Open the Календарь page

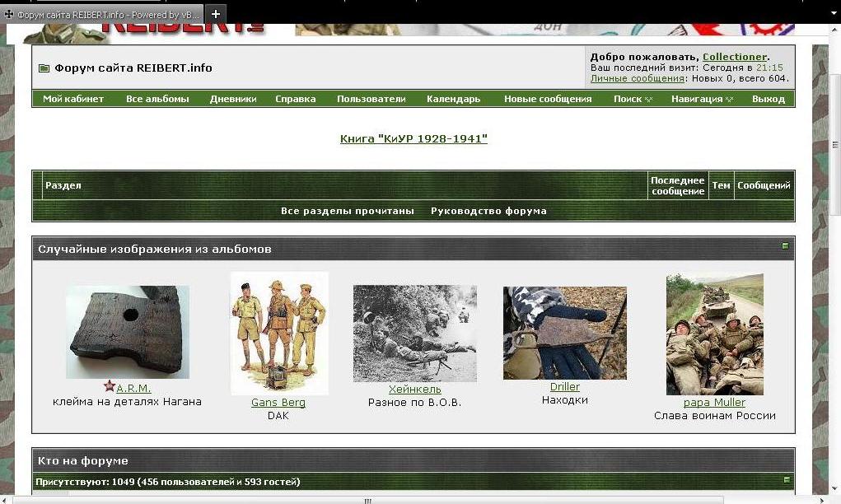pos(453,99)
